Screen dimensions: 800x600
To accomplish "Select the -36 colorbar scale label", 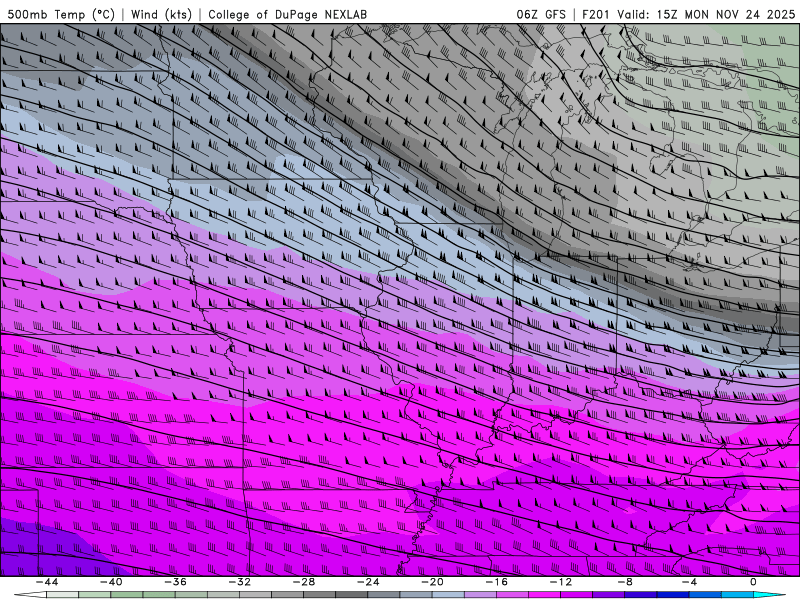I will point(175,582).
